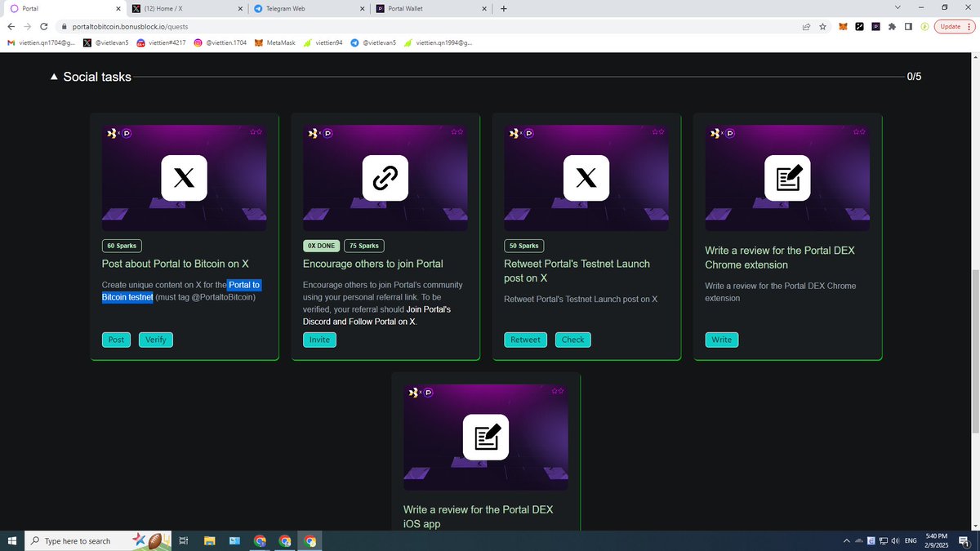Image resolution: width=980 pixels, height=551 pixels.
Task: Click the edit note icon on Chrome extension review card
Action: 787,178
